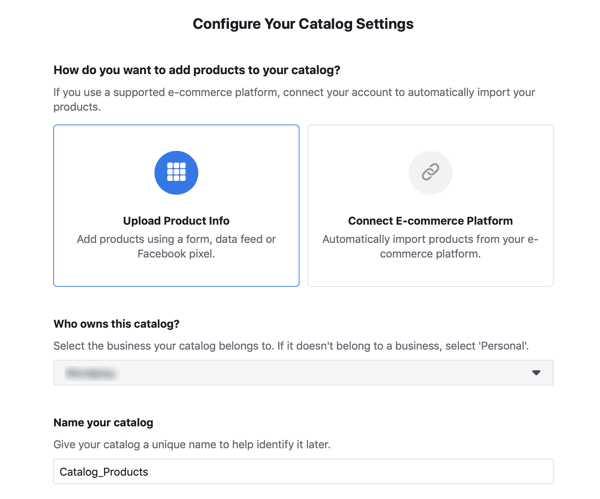
Task: Click 'How do you want to add products' heading
Action: pyautogui.click(x=197, y=70)
